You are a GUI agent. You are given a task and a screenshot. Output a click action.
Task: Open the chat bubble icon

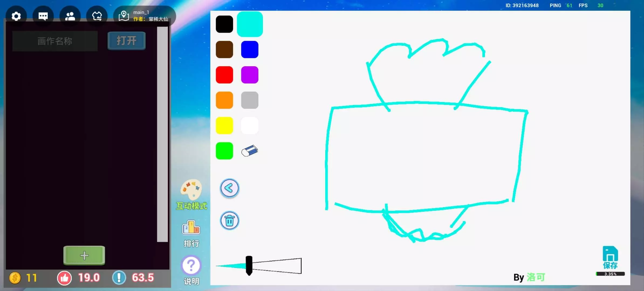coord(43,16)
